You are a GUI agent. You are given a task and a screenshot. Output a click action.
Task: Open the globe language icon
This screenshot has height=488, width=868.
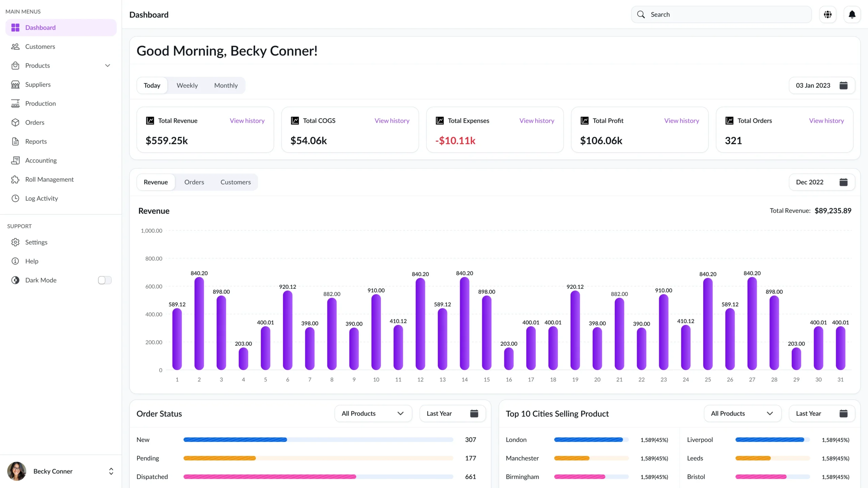pyautogui.click(x=828, y=15)
